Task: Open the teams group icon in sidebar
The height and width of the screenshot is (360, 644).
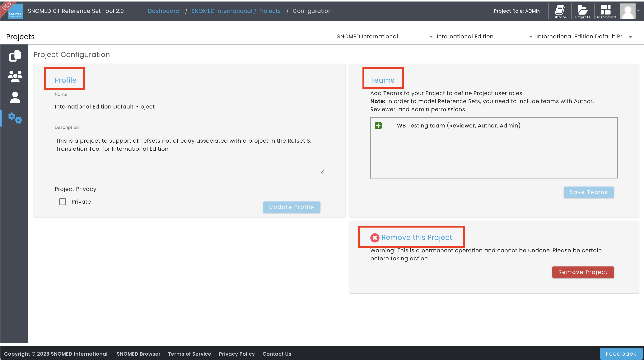Action: [x=15, y=76]
